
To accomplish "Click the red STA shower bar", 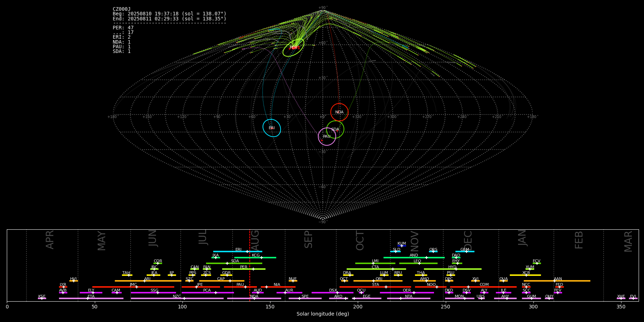I will (x=375, y=287).
